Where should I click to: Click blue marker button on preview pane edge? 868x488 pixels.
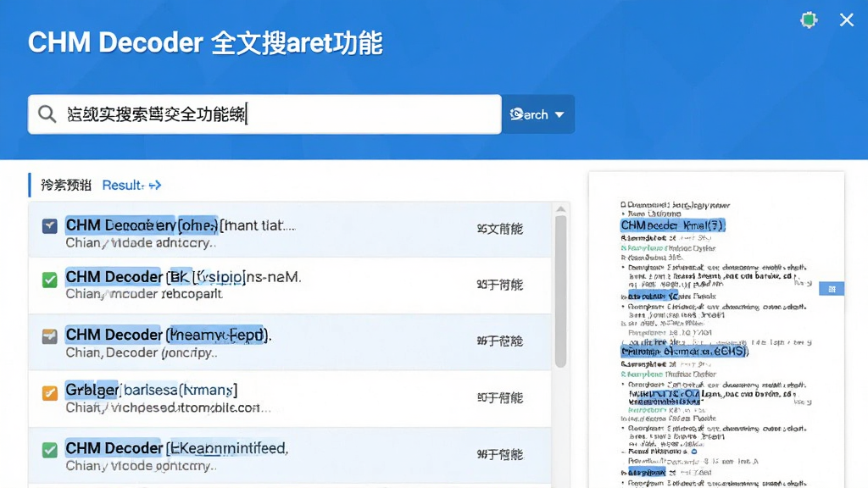[832, 289]
